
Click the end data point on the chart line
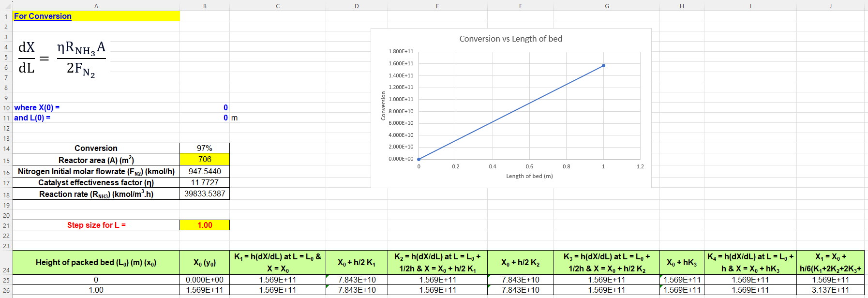click(x=603, y=65)
